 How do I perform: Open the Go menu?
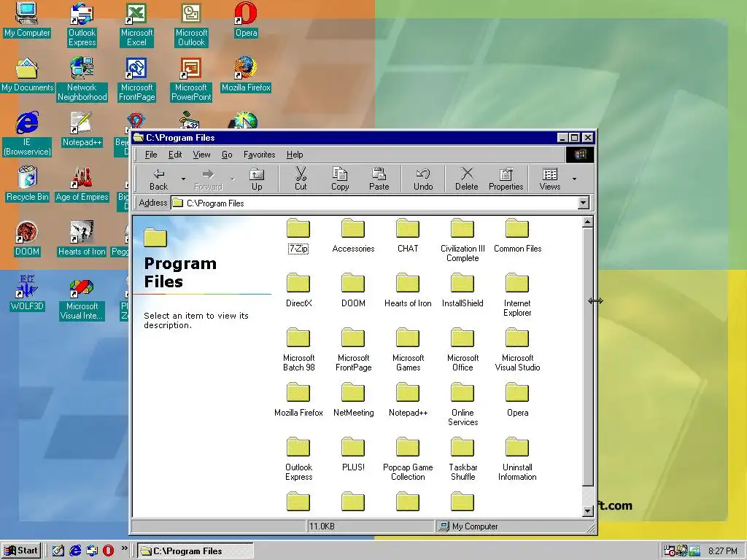(x=227, y=155)
